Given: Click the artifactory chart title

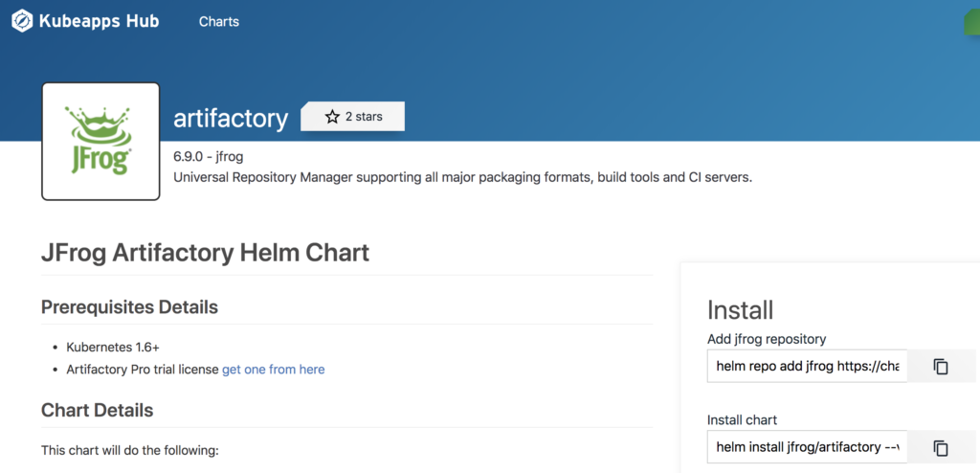Looking at the screenshot, I should click(x=231, y=119).
